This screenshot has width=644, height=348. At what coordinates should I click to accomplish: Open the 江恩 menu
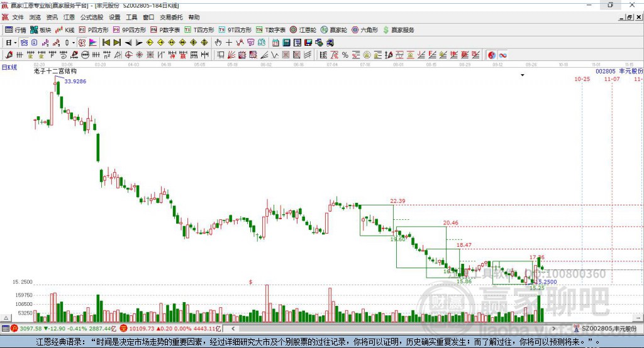tap(69, 17)
